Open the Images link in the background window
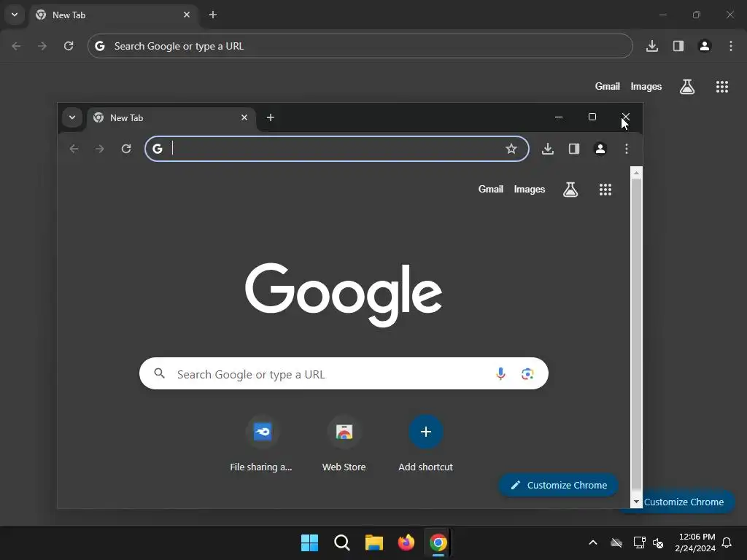747x560 pixels. point(646,86)
